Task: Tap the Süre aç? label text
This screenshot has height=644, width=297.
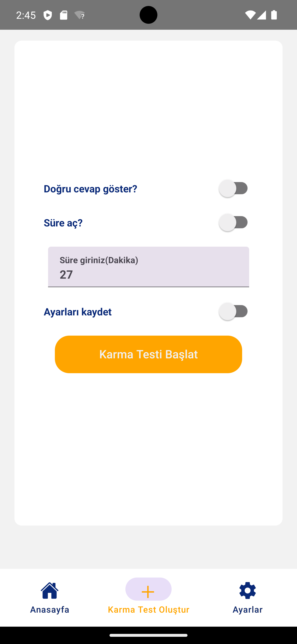Action: click(63, 223)
